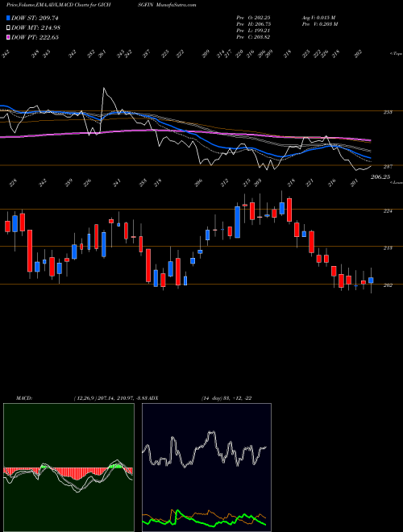Click the blue DOW ST legend swatch
The width and height of the screenshot is (403, 532).
[8, 18]
